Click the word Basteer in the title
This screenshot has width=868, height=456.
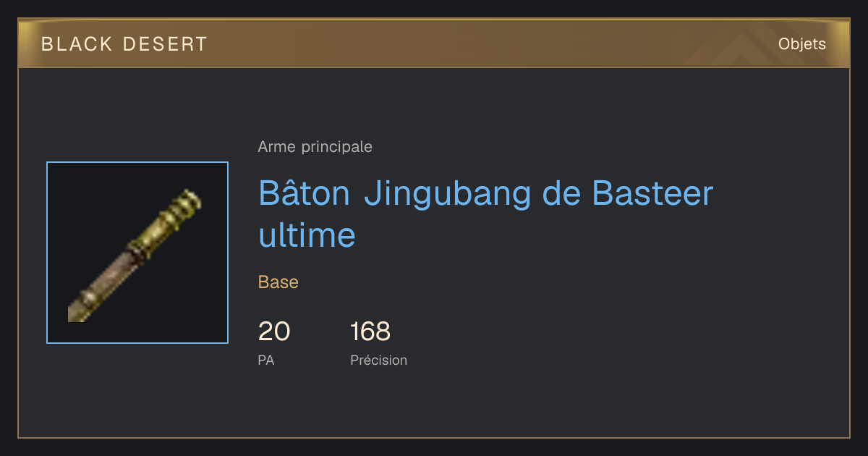click(x=652, y=194)
